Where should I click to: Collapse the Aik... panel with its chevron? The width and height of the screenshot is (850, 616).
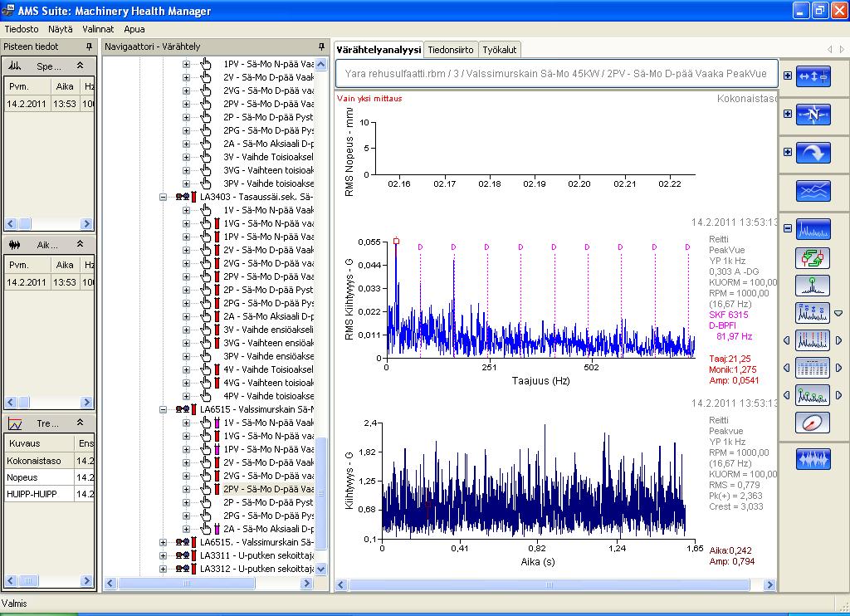[81, 245]
